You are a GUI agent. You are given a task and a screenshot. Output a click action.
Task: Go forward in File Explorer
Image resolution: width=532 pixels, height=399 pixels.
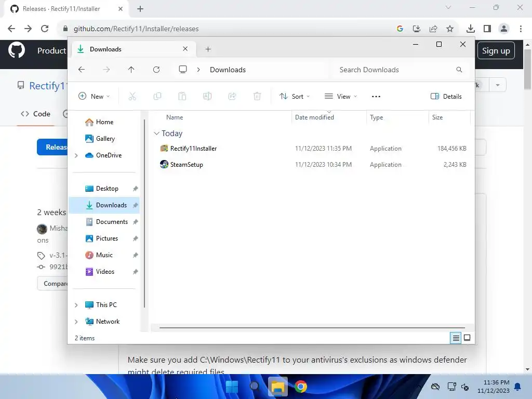click(x=107, y=70)
